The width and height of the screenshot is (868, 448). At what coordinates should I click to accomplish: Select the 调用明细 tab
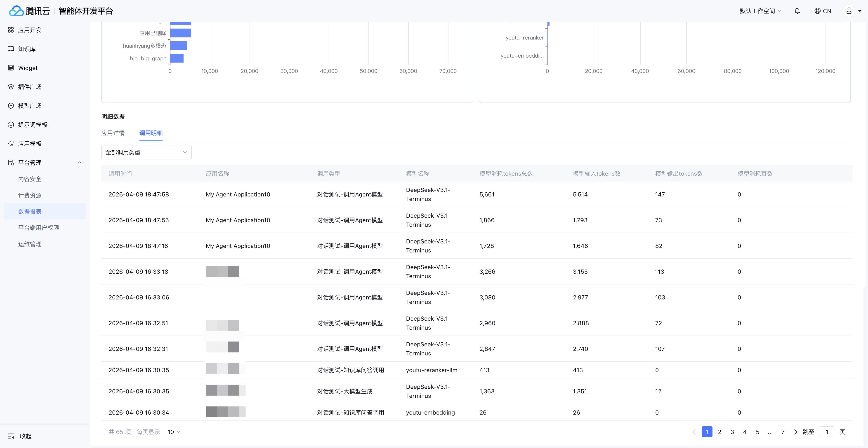point(151,133)
